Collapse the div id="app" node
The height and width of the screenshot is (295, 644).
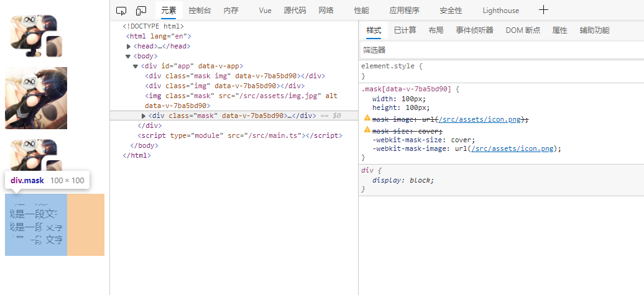[136, 66]
